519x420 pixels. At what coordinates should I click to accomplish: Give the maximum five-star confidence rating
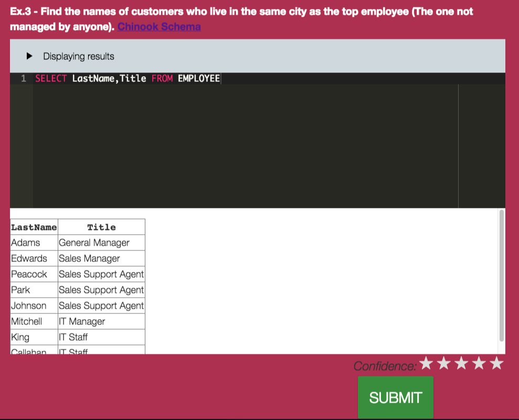click(x=496, y=363)
